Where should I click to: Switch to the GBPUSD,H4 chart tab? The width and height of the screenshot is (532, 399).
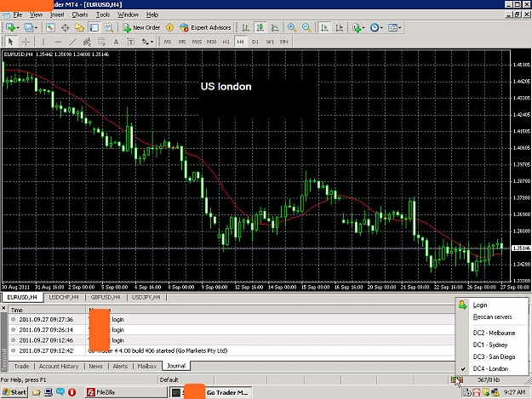(106, 297)
